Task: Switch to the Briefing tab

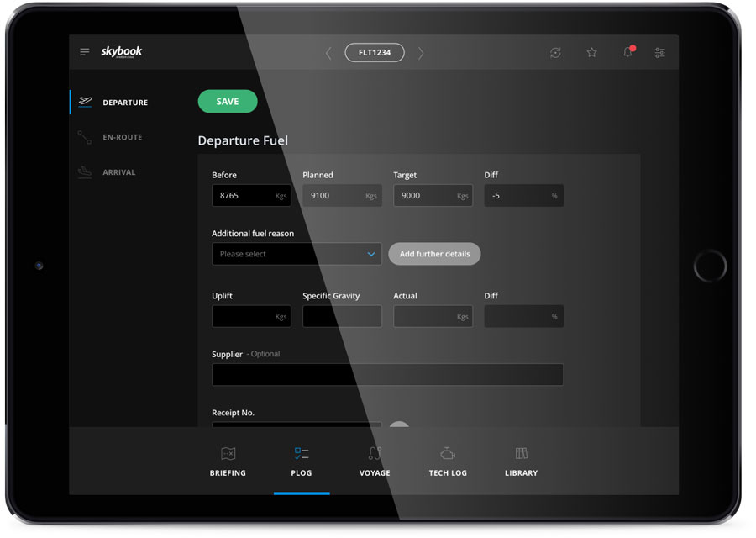Action: [x=227, y=462]
